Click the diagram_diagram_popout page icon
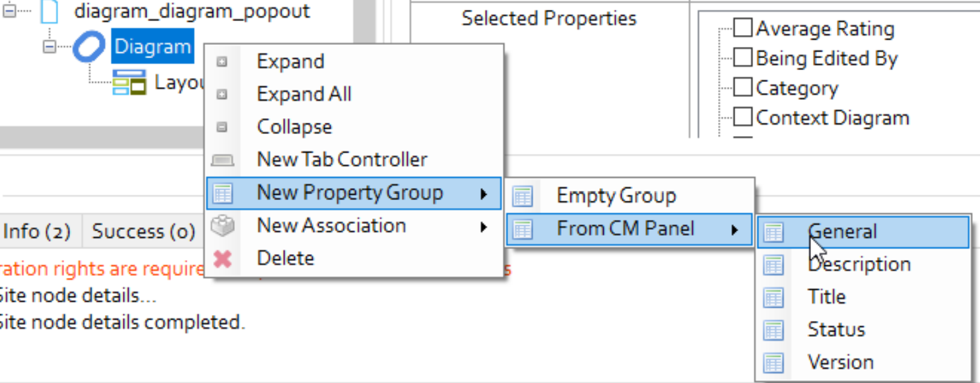980x383 pixels. click(49, 11)
